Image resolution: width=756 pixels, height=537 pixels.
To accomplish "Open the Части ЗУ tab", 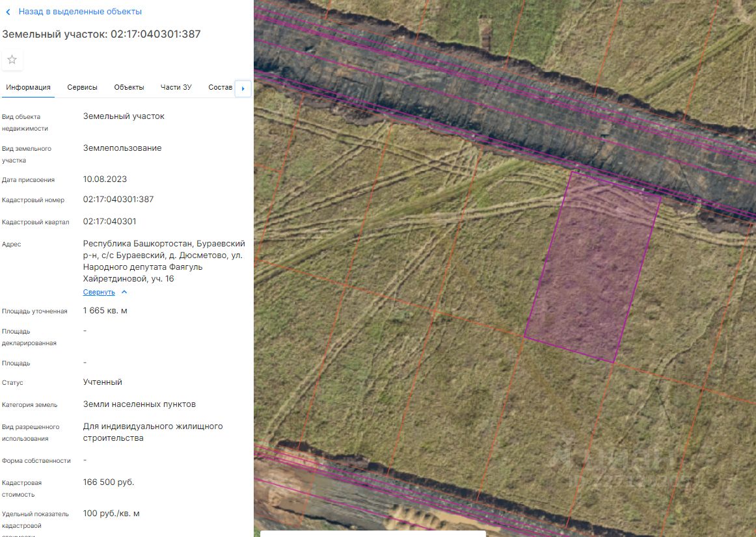I will tap(176, 87).
